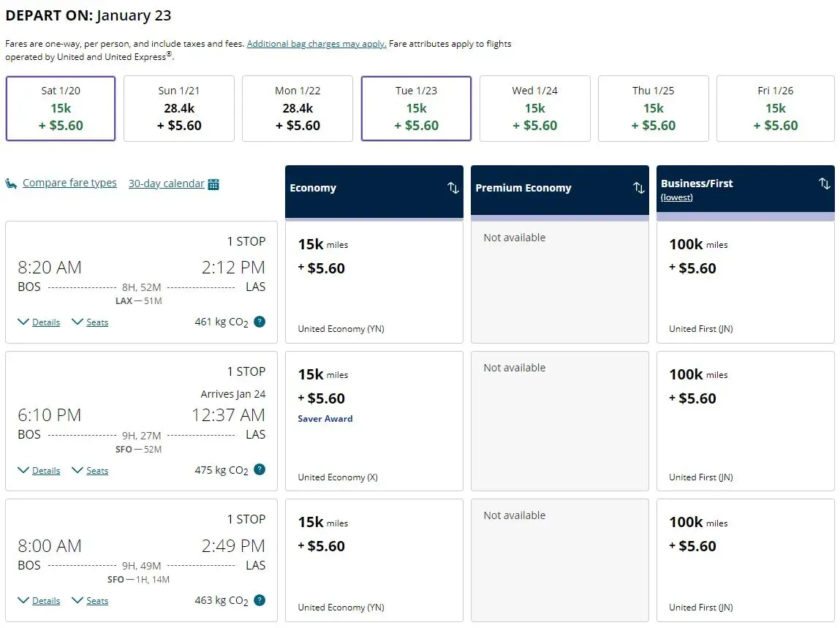Choose the 100k miles First fare for 8:20 AM
The width and height of the screenshot is (840, 628).
coord(745,281)
